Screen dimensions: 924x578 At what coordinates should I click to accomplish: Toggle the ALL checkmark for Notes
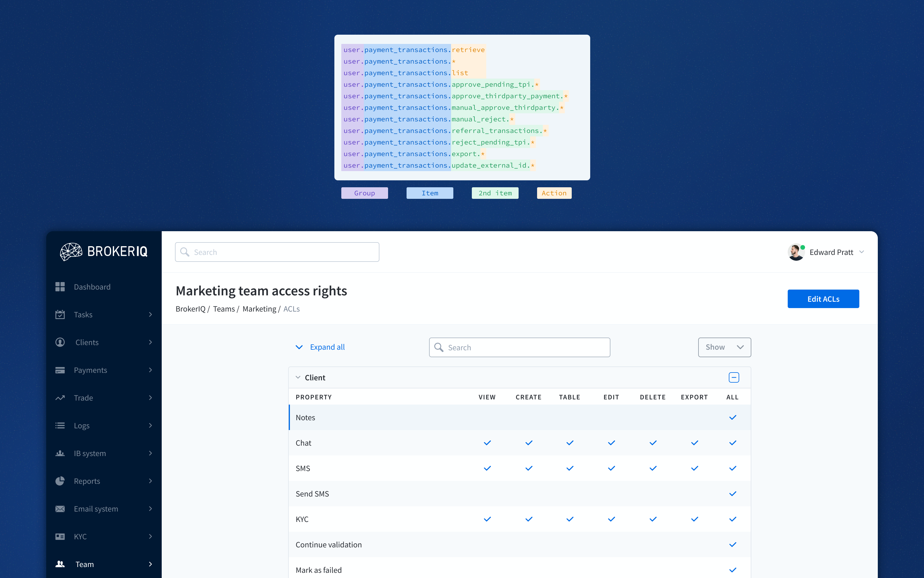pyautogui.click(x=732, y=417)
